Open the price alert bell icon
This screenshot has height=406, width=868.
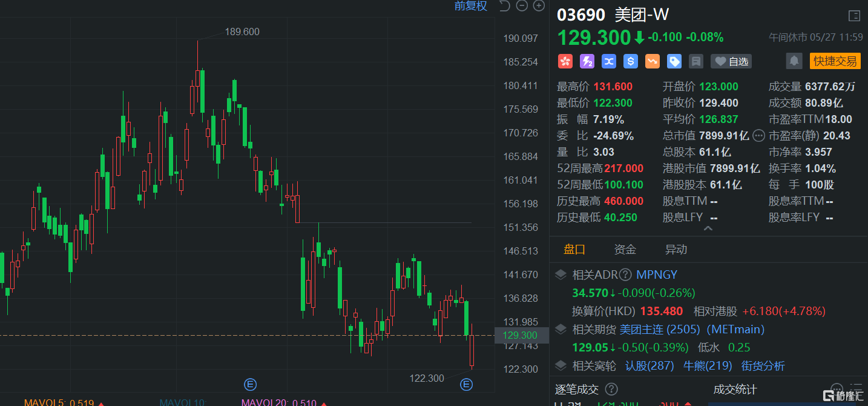794,61
